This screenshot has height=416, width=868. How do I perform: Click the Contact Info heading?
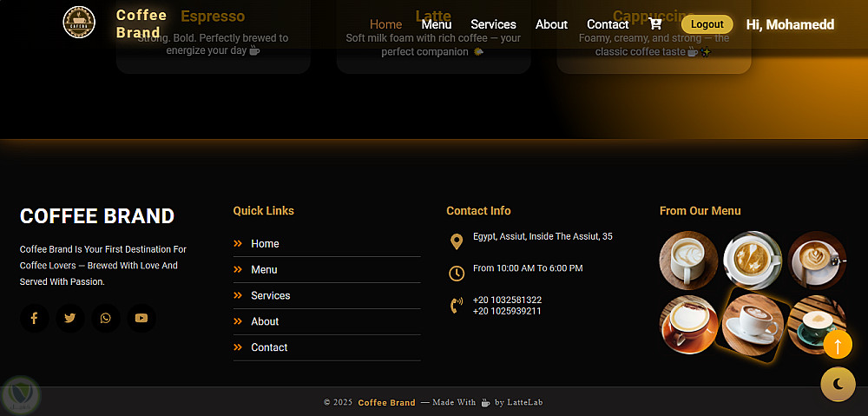click(478, 211)
